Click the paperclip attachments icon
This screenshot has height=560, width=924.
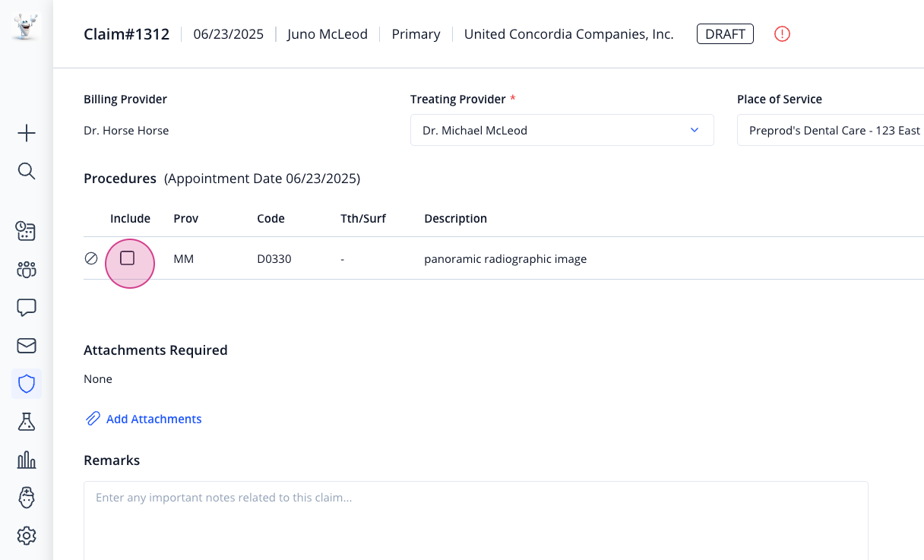[x=93, y=419]
